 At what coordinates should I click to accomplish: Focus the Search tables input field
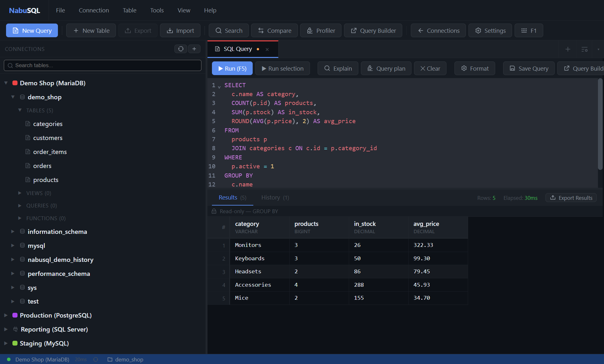coord(102,65)
